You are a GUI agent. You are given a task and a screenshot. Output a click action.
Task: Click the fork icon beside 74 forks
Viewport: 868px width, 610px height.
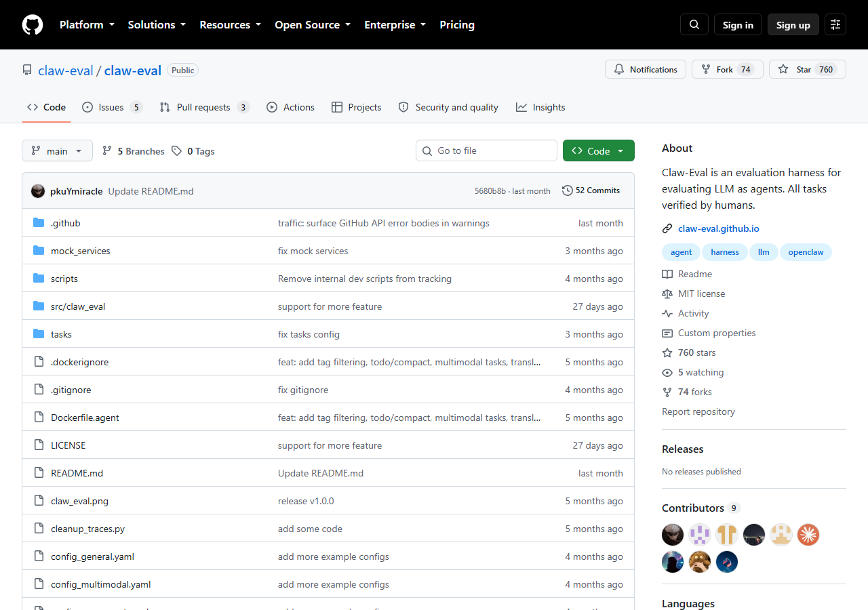[667, 392]
